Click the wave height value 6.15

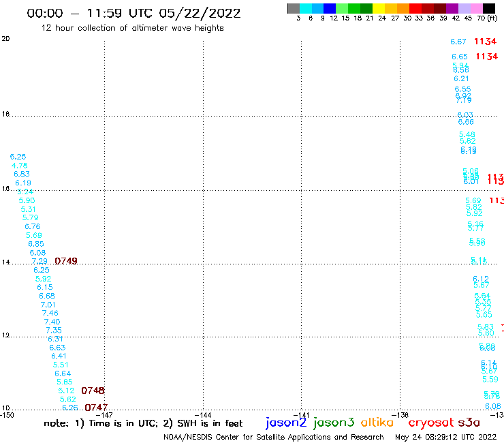[45, 287]
